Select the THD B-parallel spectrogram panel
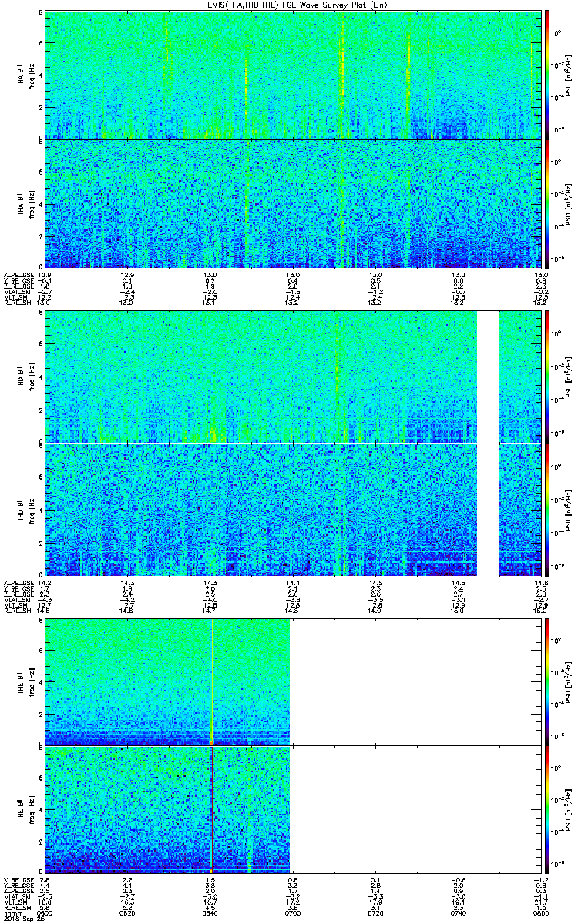The width and height of the screenshot is (578, 924). [292, 510]
